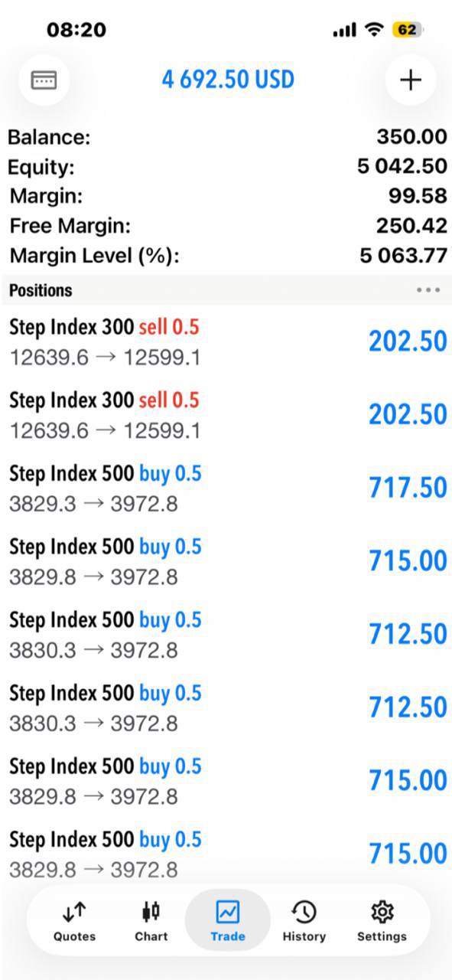Image resolution: width=452 pixels, height=980 pixels.
Task: Tap the 4 692.50 USD total profit
Action: [228, 80]
